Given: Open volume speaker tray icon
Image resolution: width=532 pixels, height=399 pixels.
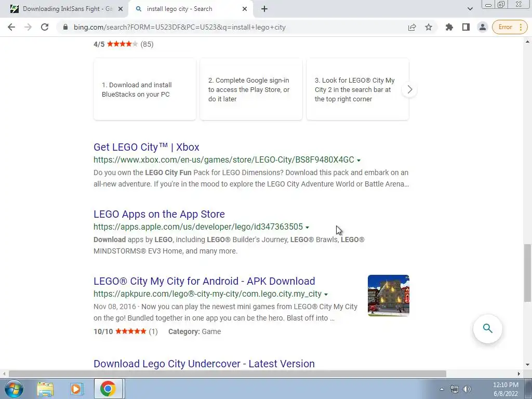Looking at the screenshot, I should (467, 389).
